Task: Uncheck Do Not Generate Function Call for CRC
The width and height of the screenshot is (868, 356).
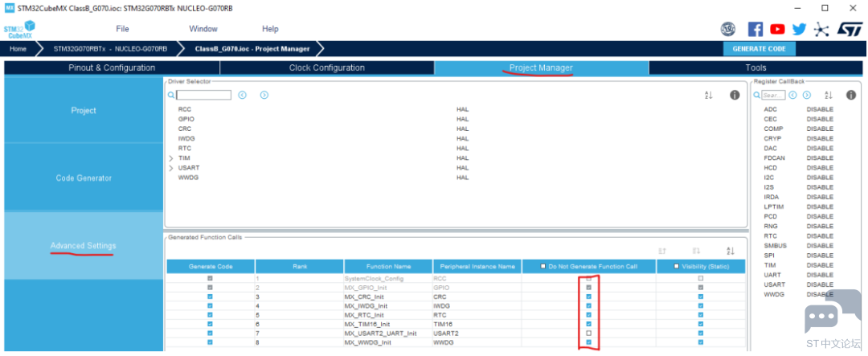Action: [588, 297]
